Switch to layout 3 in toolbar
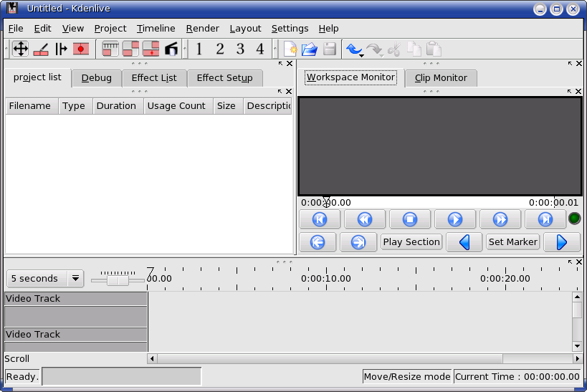The image size is (587, 392). 240,49
